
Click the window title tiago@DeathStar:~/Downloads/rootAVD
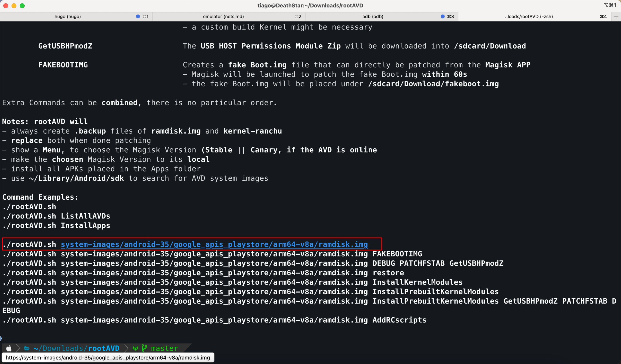(310, 5)
